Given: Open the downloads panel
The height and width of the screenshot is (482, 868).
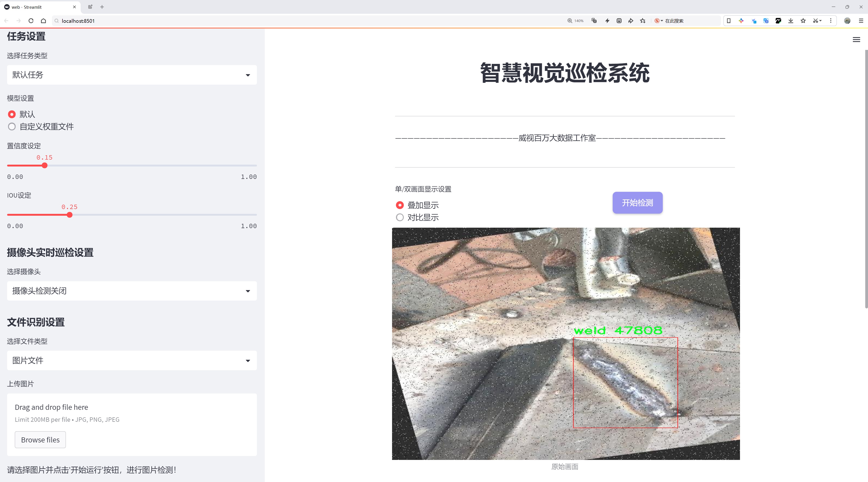Looking at the screenshot, I should (791, 21).
